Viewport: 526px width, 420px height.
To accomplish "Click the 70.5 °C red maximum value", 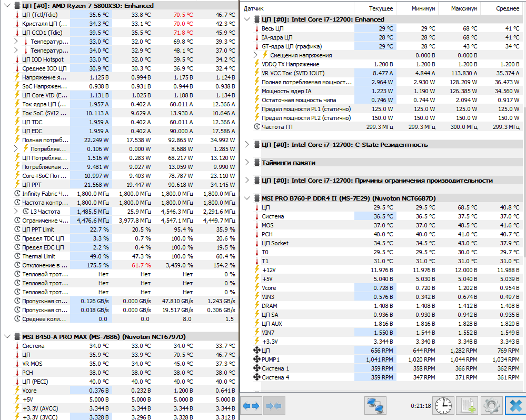I will coord(183,15).
